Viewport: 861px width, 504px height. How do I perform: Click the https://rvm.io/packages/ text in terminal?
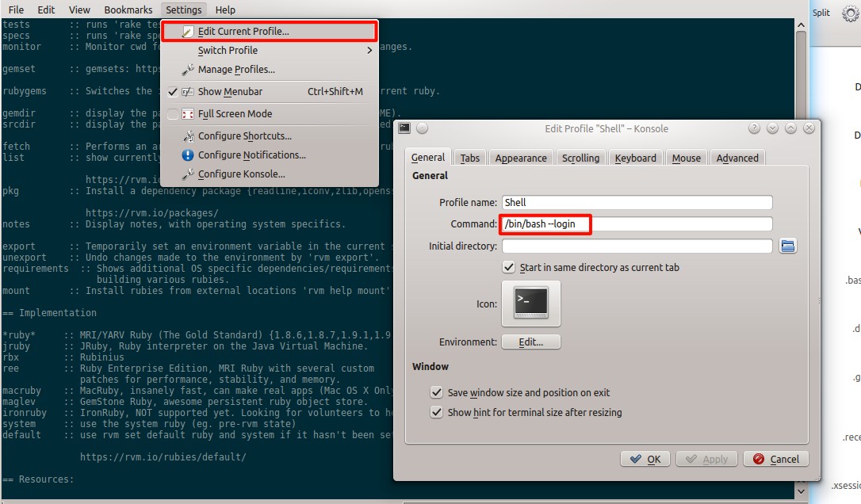[x=151, y=213]
